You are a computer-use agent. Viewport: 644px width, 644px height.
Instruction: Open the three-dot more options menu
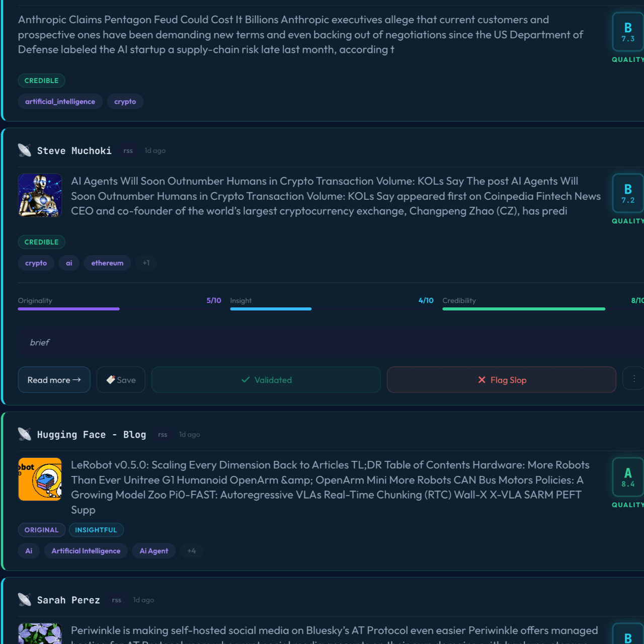click(634, 379)
